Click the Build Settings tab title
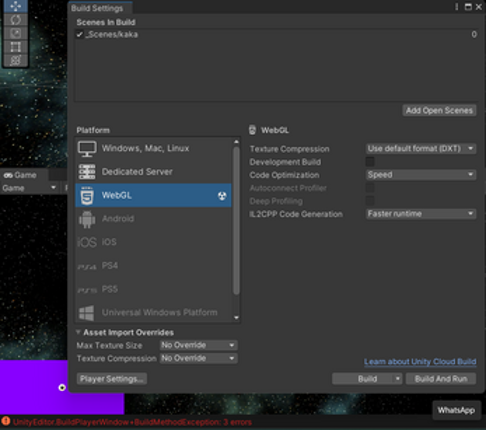 [x=97, y=8]
